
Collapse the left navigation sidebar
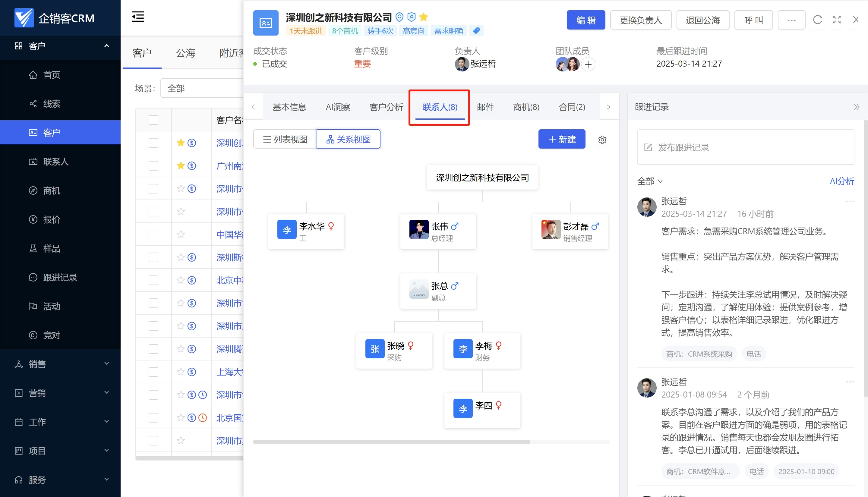[x=137, y=17]
